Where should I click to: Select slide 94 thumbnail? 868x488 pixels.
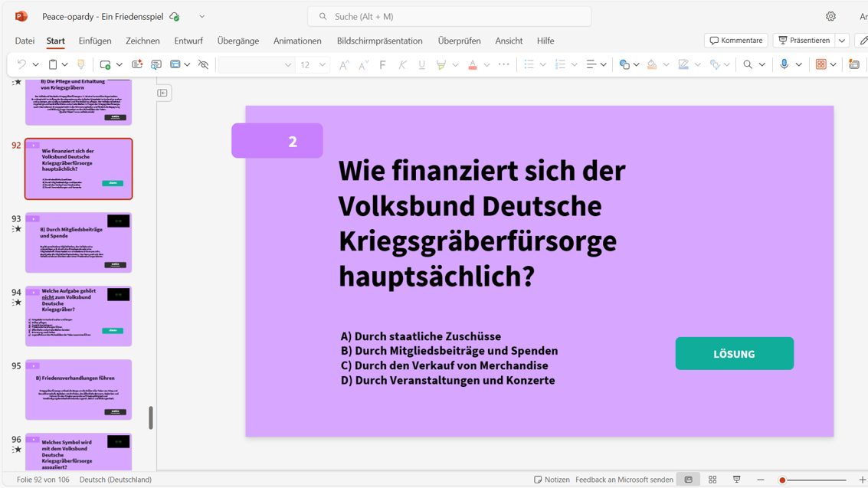(x=79, y=316)
